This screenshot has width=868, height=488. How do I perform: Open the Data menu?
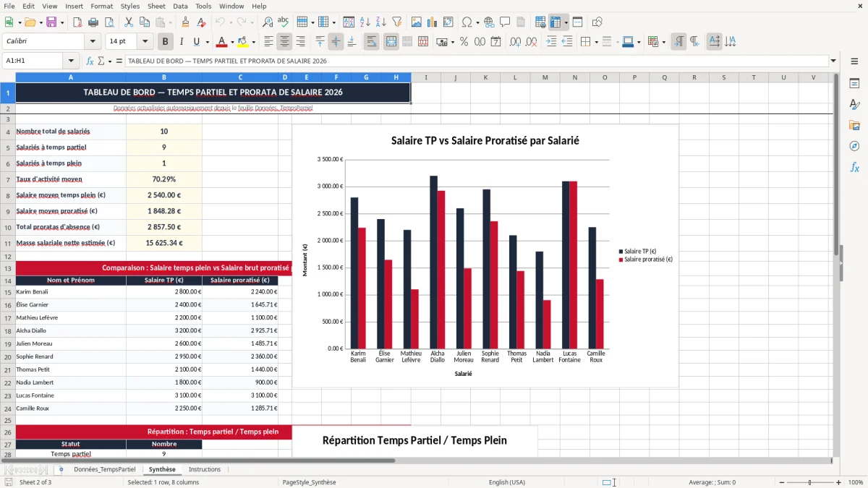180,6
